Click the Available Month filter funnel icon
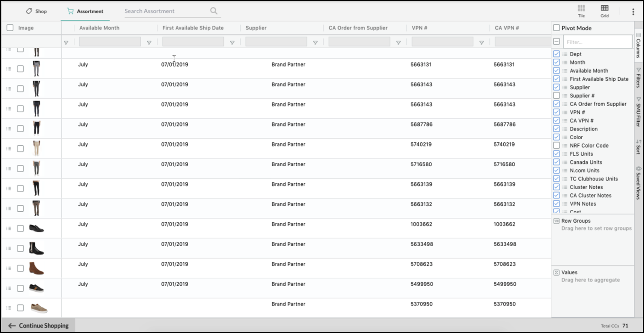This screenshot has width=644, height=333. coord(149,43)
